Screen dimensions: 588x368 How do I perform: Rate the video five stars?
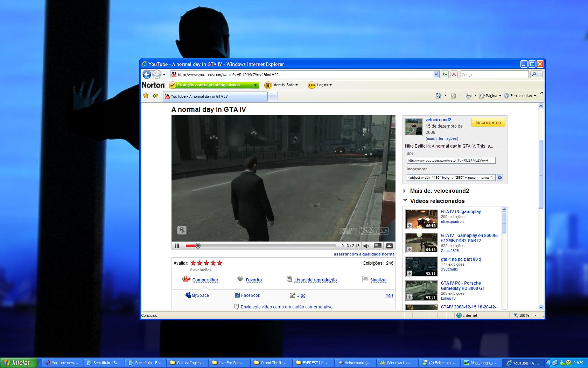[220, 263]
